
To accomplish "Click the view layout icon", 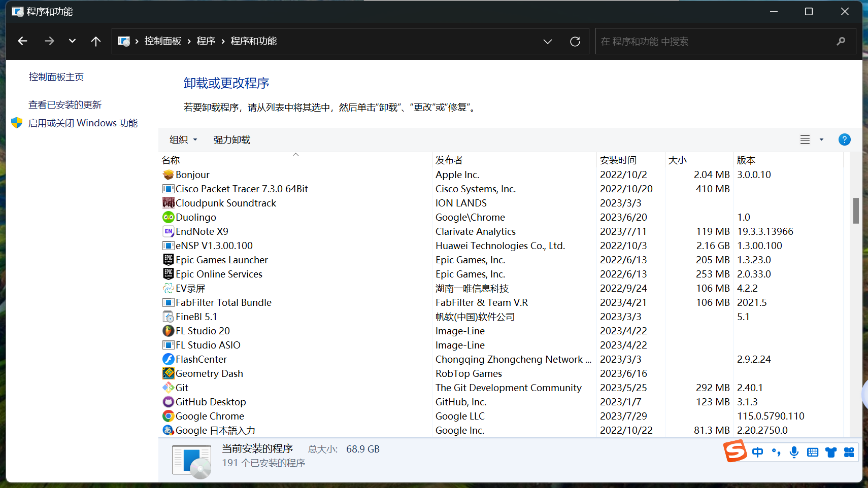I will (x=805, y=140).
